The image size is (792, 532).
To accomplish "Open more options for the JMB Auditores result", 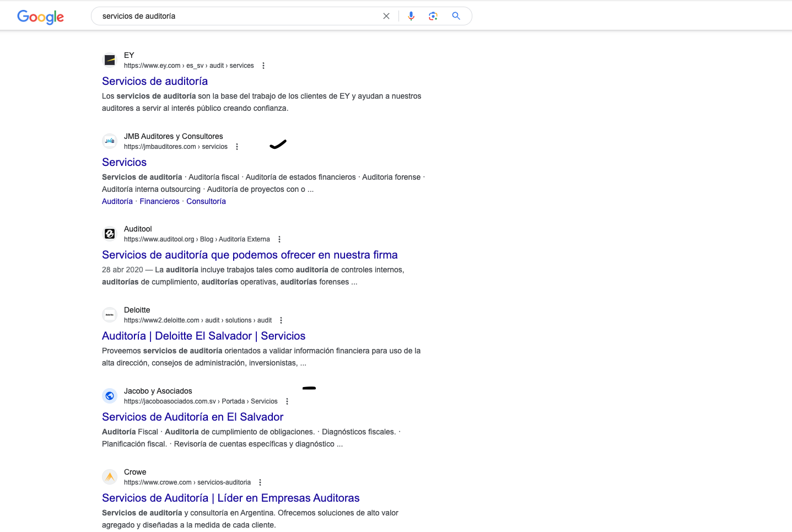I will 237,147.
